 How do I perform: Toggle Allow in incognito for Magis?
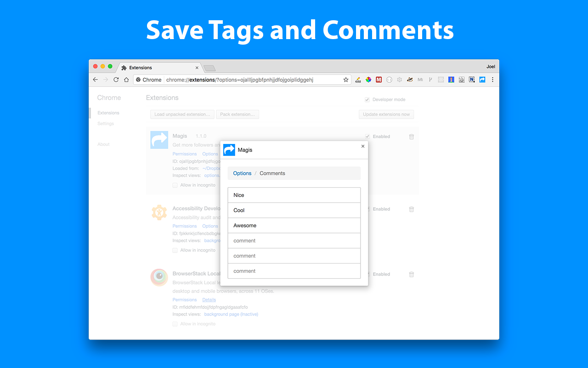click(x=175, y=185)
